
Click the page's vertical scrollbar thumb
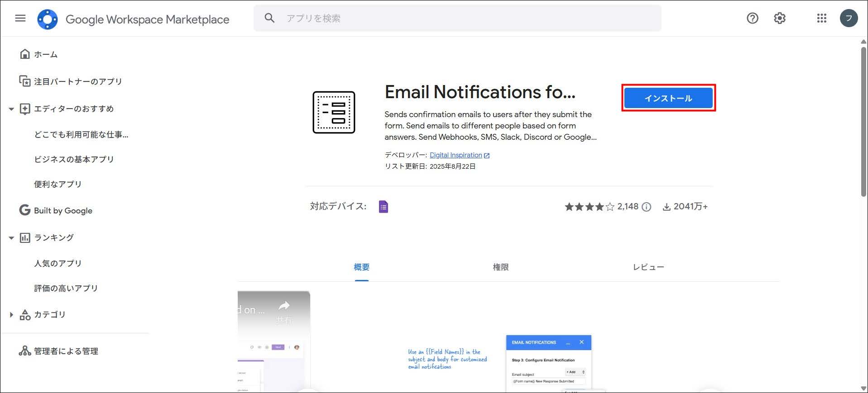click(863, 121)
